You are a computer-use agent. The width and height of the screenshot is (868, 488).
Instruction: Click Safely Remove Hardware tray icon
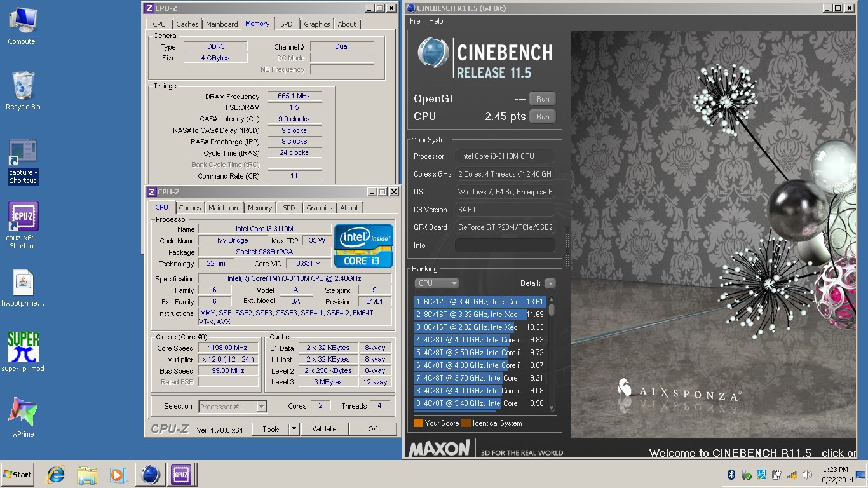pyautogui.click(x=747, y=475)
